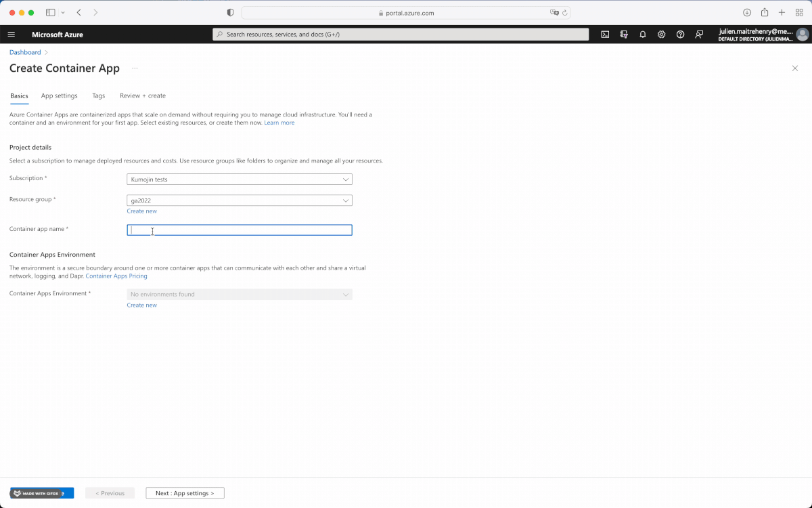Open the Container Apps Environment dropdown
The width and height of the screenshot is (812, 508).
pyautogui.click(x=240, y=295)
